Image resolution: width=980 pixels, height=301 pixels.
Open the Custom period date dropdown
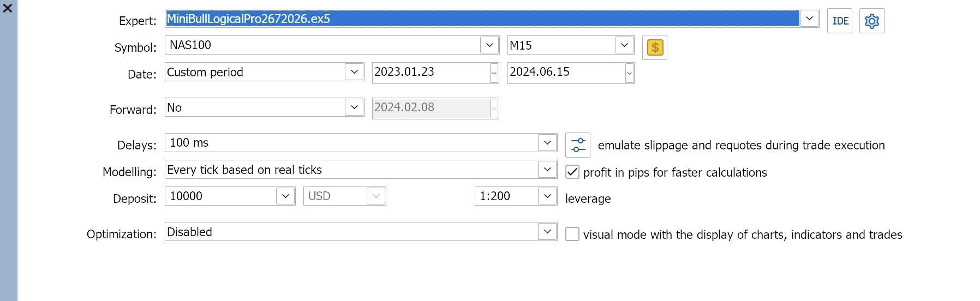click(x=354, y=72)
